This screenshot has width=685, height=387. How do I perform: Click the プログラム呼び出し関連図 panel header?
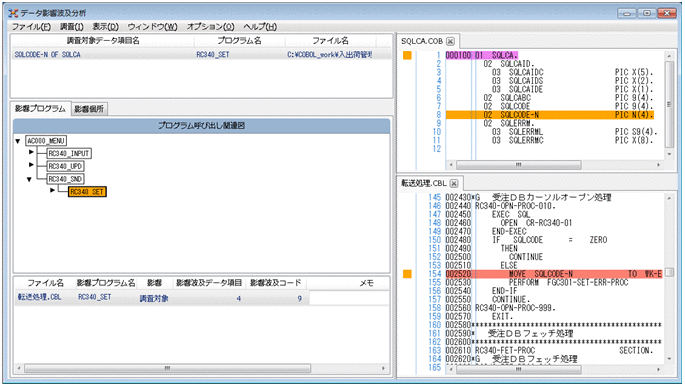point(201,126)
